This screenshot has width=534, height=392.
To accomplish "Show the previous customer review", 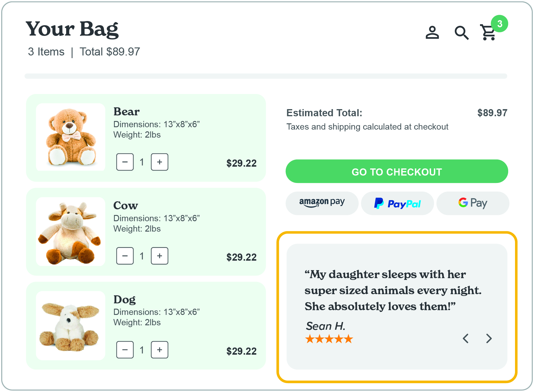I will click(x=466, y=338).
